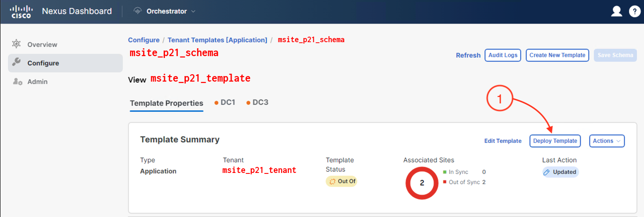The width and height of the screenshot is (644, 217).
Task: Click the Orchestrator cloud icon
Action: (x=137, y=11)
